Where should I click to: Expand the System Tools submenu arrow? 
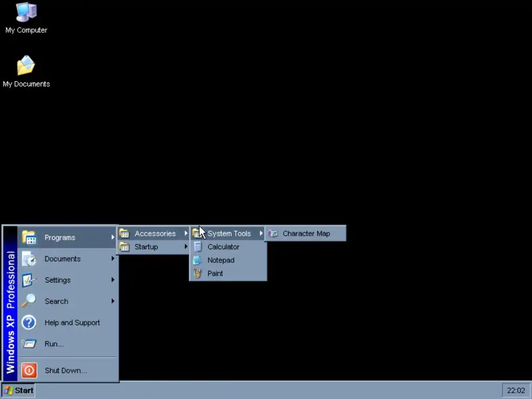click(261, 233)
